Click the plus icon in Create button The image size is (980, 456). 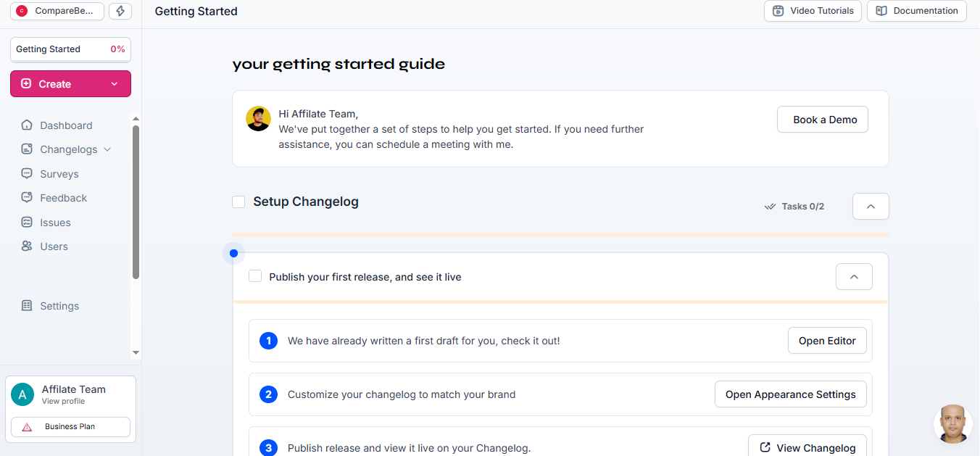coord(26,84)
